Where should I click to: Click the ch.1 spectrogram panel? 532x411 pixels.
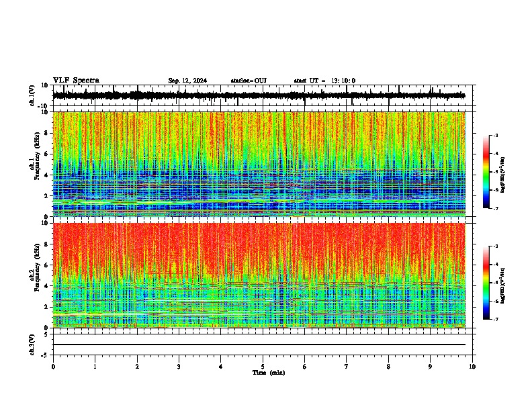pyautogui.click(x=259, y=164)
